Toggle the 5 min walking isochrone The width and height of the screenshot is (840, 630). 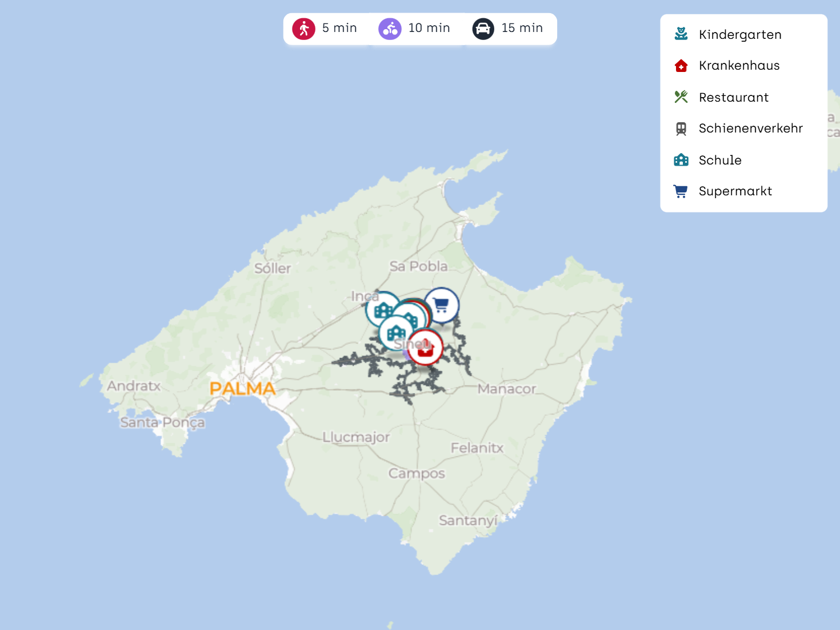click(325, 29)
